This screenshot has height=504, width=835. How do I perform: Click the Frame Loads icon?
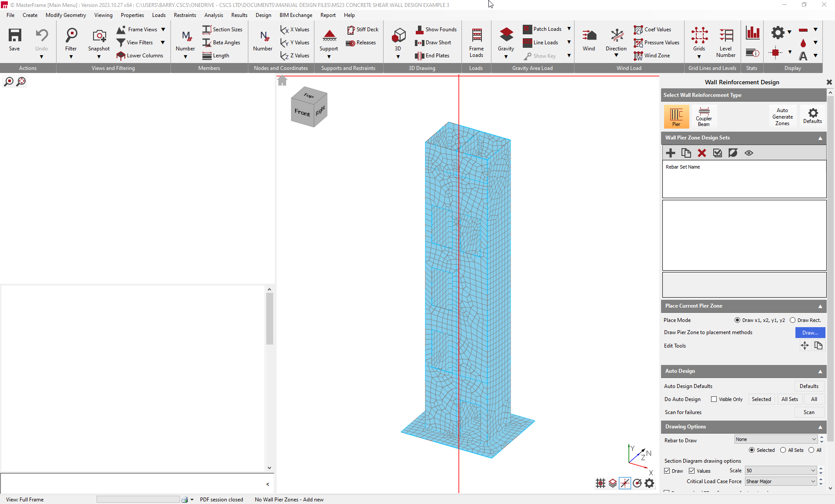coord(476,43)
